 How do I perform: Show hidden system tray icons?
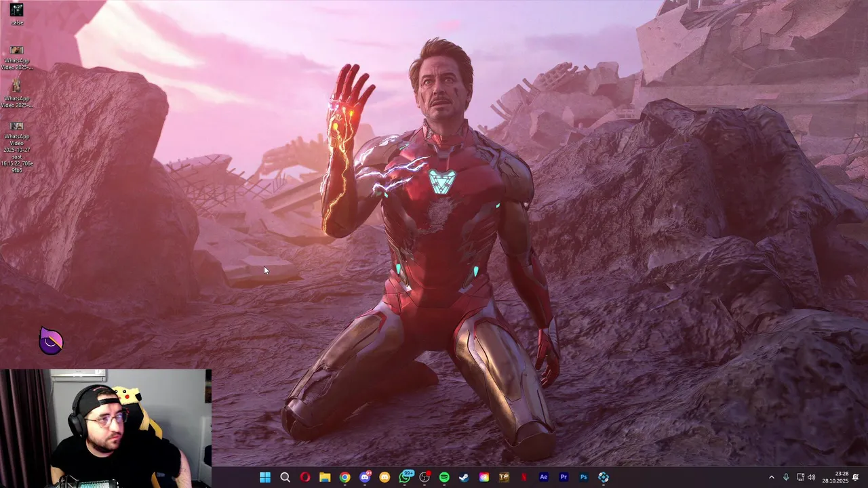point(771,477)
